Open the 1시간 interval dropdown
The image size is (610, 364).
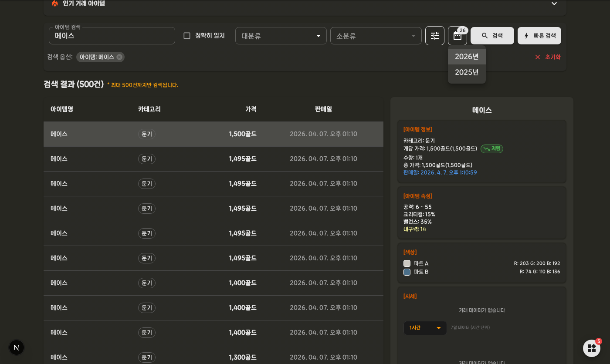(x=425, y=328)
